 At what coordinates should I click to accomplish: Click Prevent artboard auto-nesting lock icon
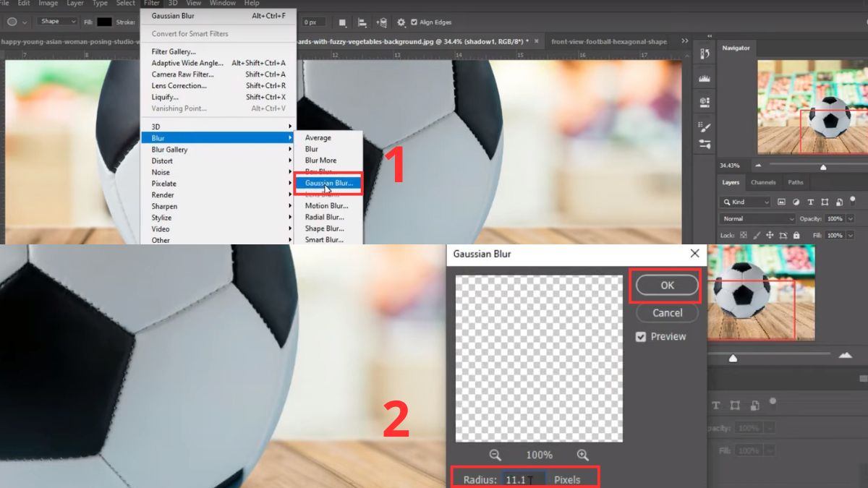(x=783, y=236)
